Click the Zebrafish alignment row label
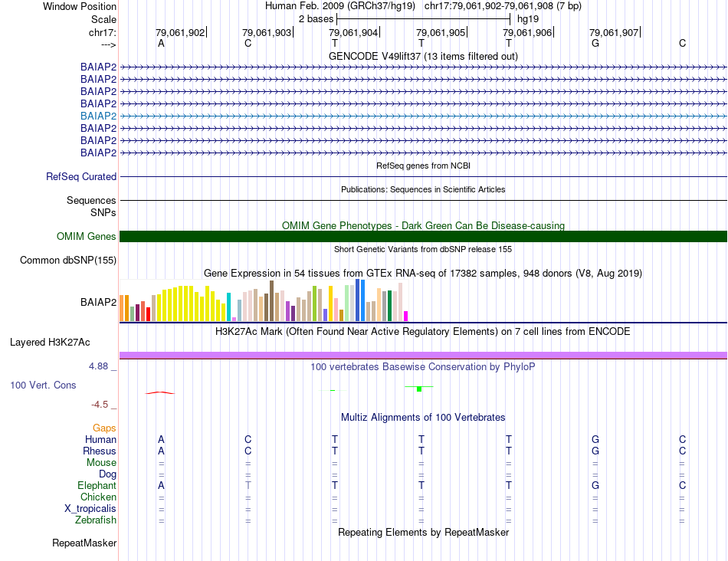Image resolution: width=728 pixels, height=561 pixels. point(96,520)
